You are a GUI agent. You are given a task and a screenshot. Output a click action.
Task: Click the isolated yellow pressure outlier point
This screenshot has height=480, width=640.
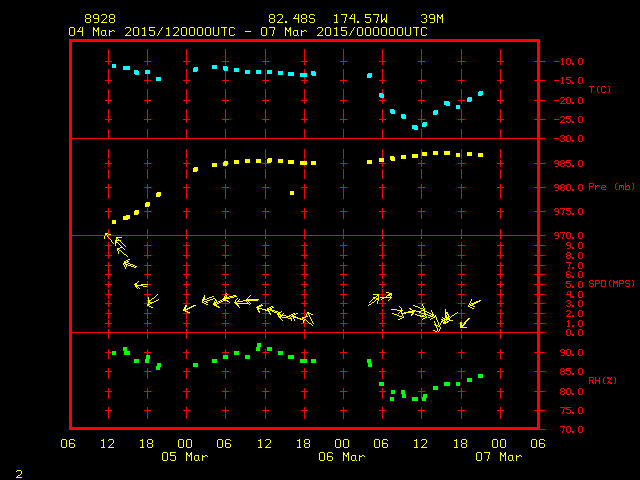pyautogui.click(x=291, y=193)
